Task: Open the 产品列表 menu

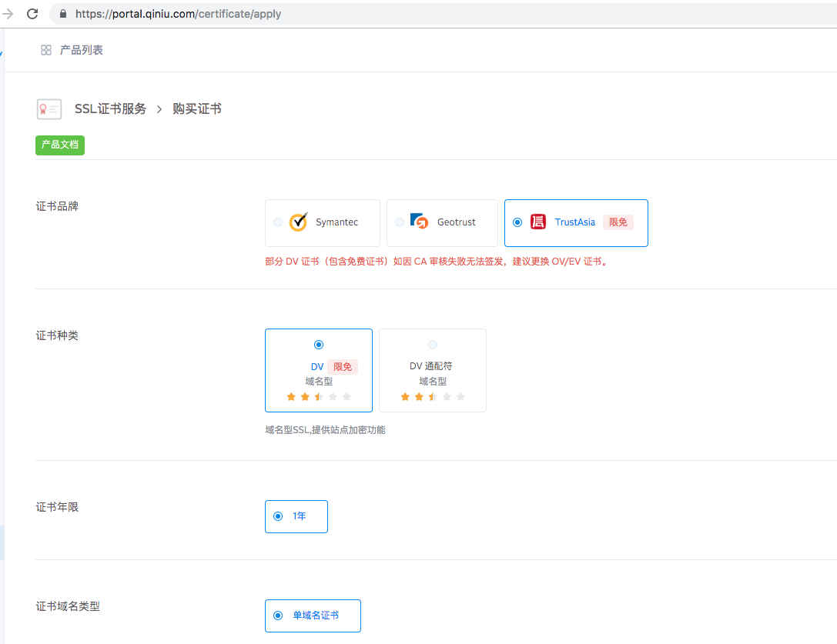Action: [x=81, y=50]
